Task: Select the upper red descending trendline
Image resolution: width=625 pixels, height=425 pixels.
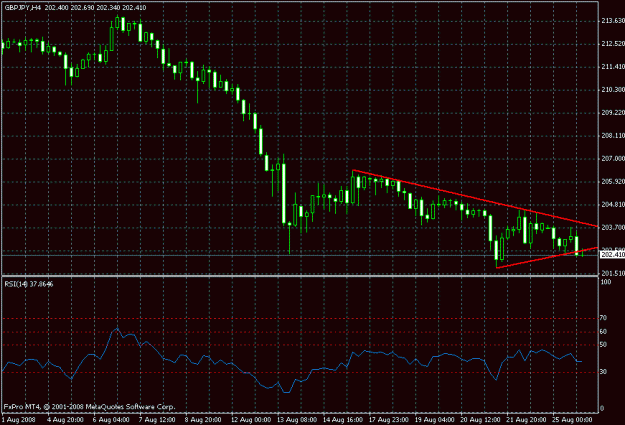Action: (x=474, y=198)
